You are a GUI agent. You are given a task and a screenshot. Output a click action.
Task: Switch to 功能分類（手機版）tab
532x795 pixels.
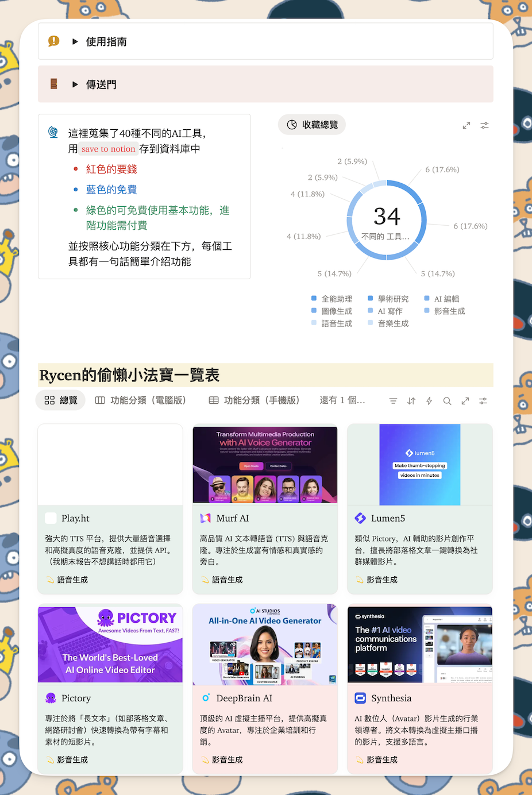tap(254, 400)
